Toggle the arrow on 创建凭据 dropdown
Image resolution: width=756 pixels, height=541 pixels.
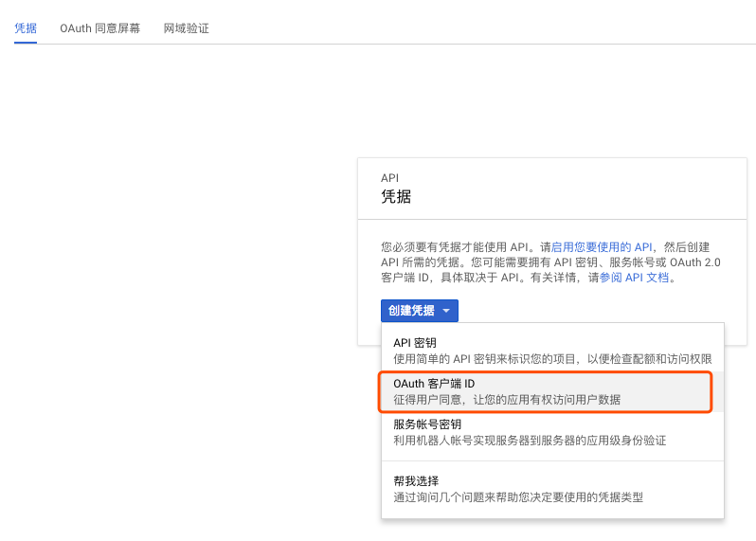pyautogui.click(x=446, y=311)
